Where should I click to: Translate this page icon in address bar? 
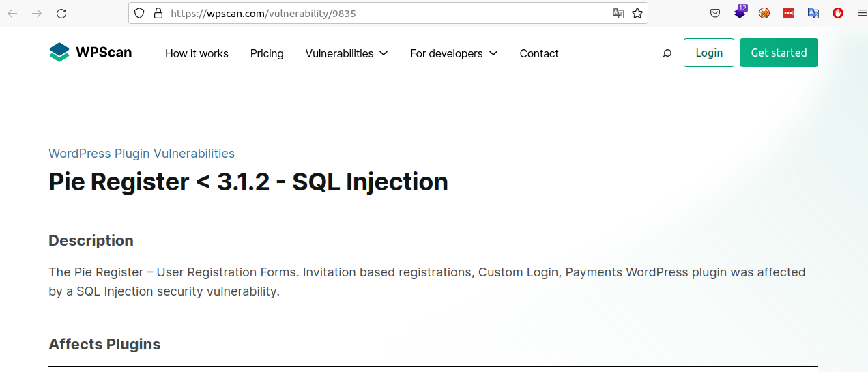618,13
